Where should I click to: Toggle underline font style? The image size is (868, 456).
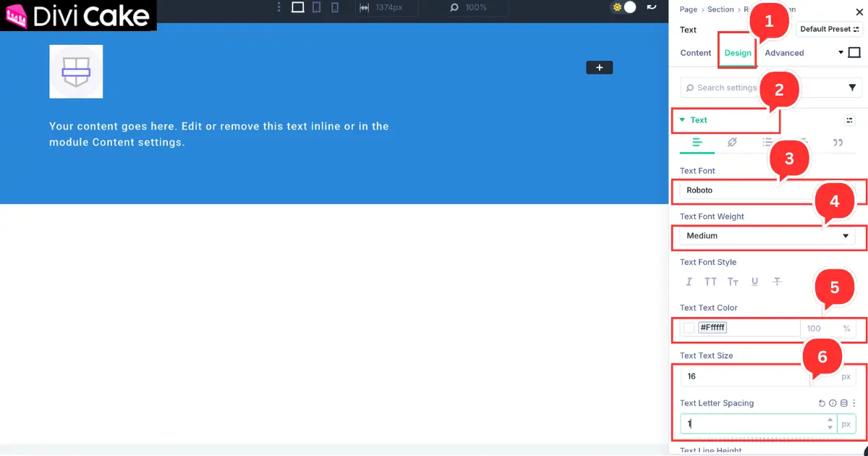pyautogui.click(x=755, y=282)
